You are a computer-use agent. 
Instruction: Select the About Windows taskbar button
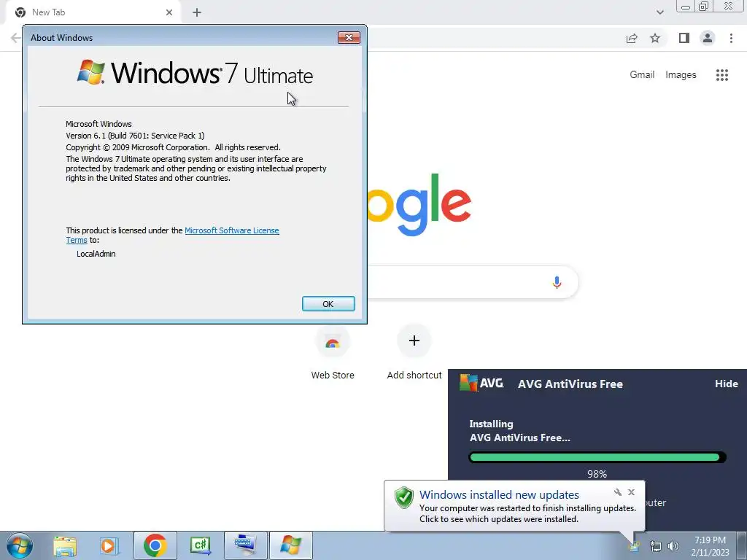coord(291,545)
